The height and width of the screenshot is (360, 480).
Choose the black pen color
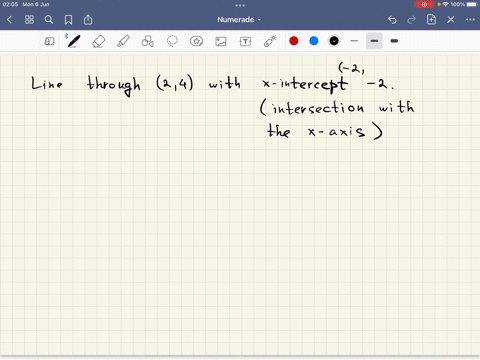click(x=334, y=41)
